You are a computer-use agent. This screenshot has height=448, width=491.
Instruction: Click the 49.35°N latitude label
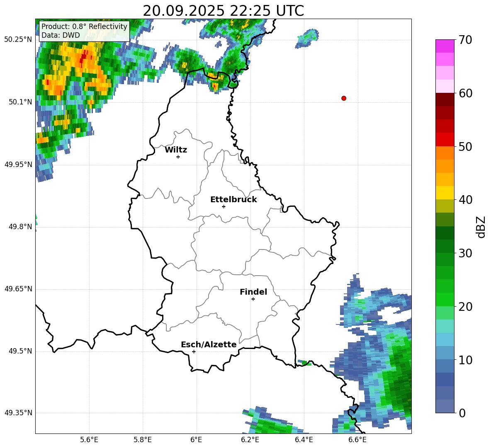(18, 413)
